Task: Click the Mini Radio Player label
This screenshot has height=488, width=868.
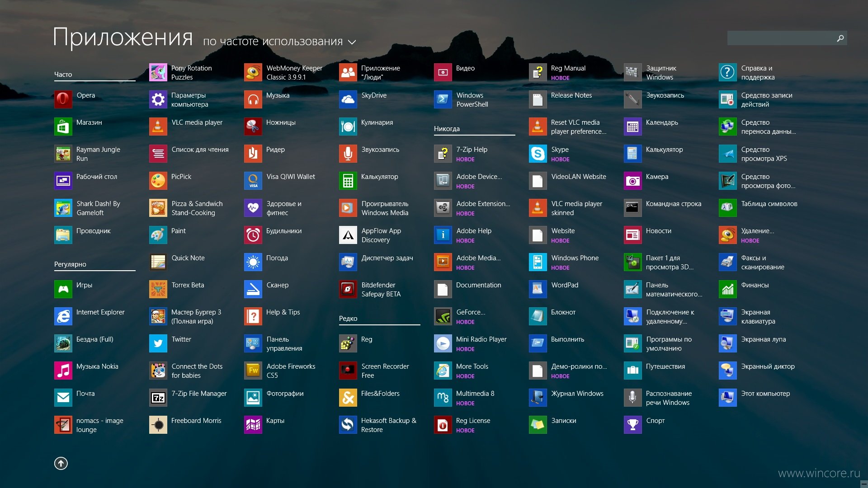Action: pyautogui.click(x=481, y=339)
